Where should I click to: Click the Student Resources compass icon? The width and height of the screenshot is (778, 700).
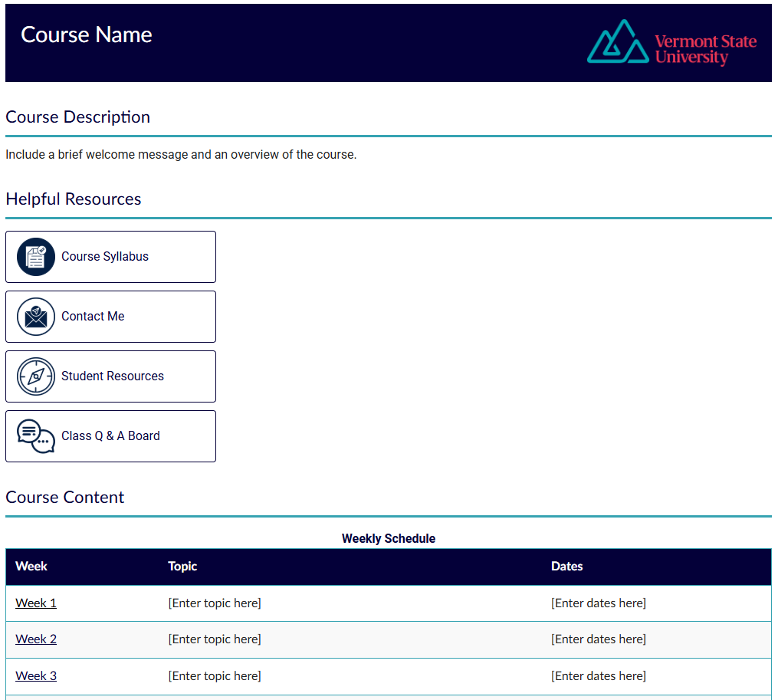coord(36,376)
